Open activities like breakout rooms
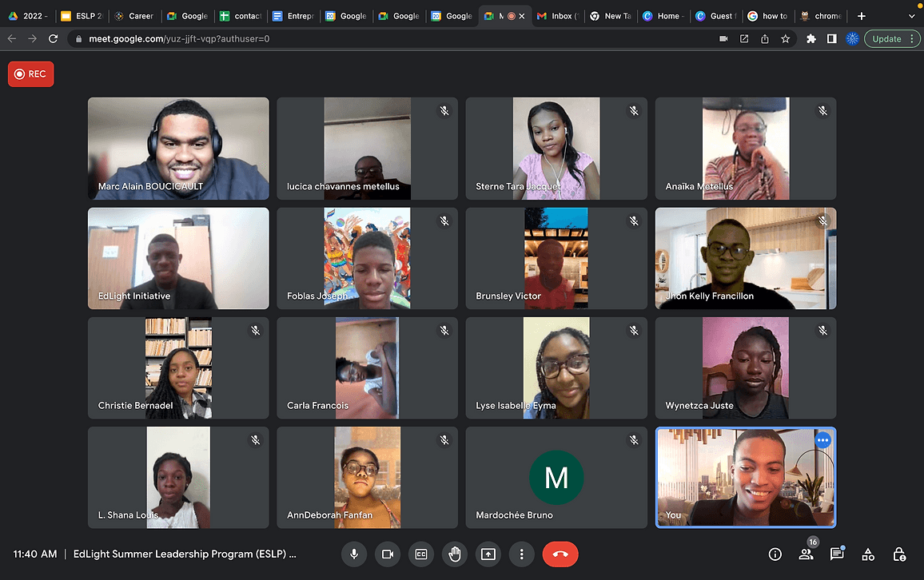 [867, 554]
